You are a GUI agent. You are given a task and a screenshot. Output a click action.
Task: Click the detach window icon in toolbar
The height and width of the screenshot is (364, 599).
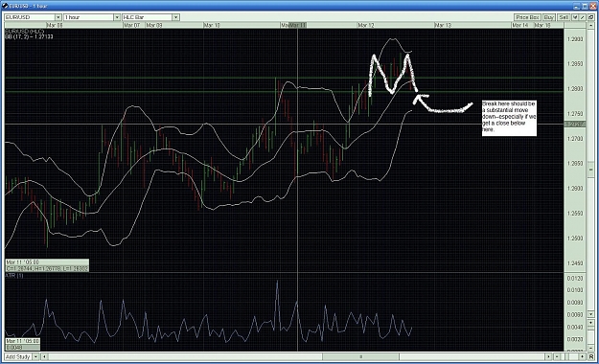point(591,17)
